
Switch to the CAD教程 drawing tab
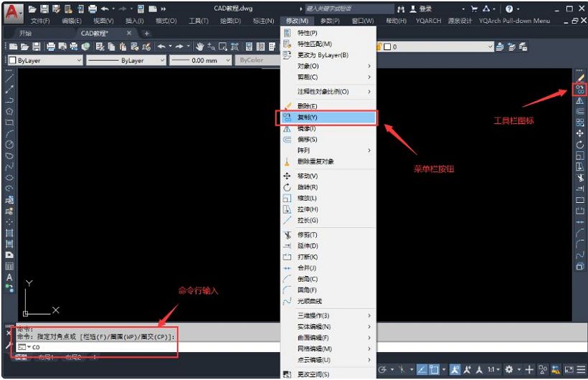[x=95, y=34]
